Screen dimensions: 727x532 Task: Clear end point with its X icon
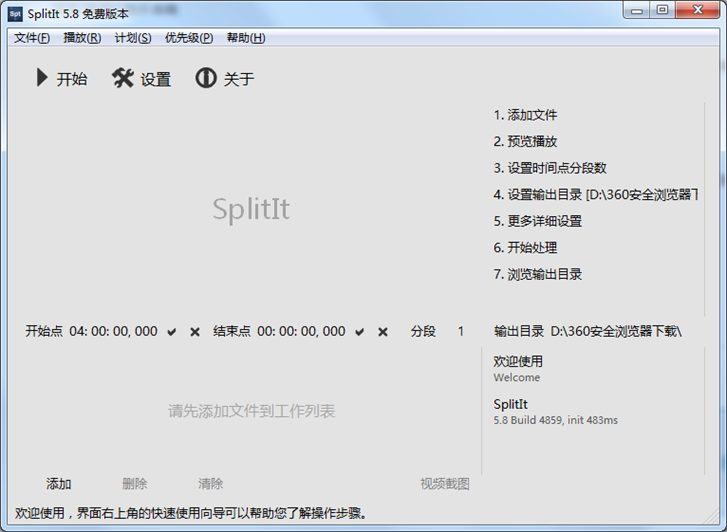383,332
